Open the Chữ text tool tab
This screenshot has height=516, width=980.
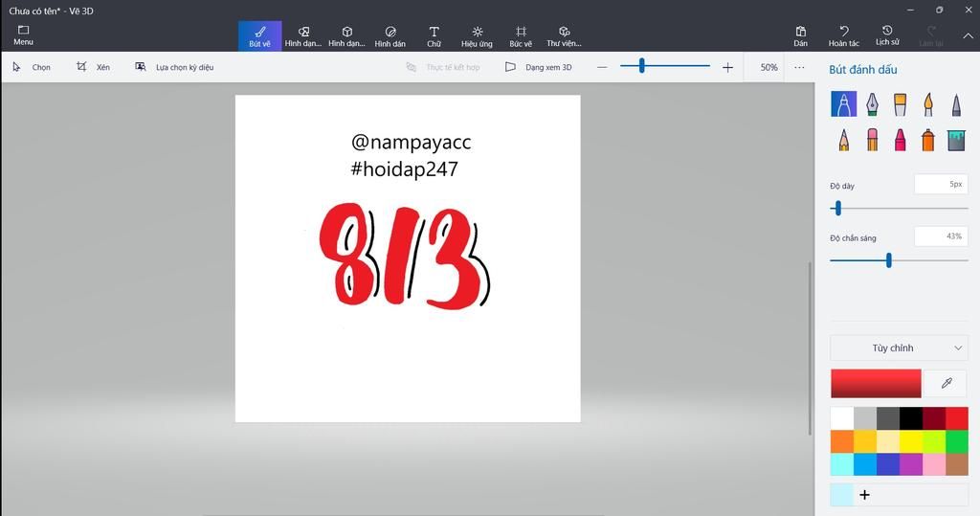(434, 36)
